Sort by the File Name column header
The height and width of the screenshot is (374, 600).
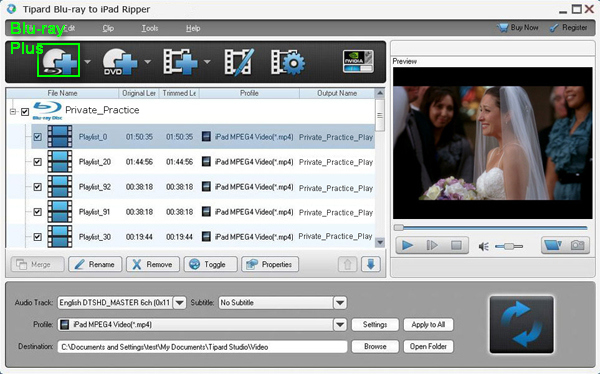click(x=62, y=93)
